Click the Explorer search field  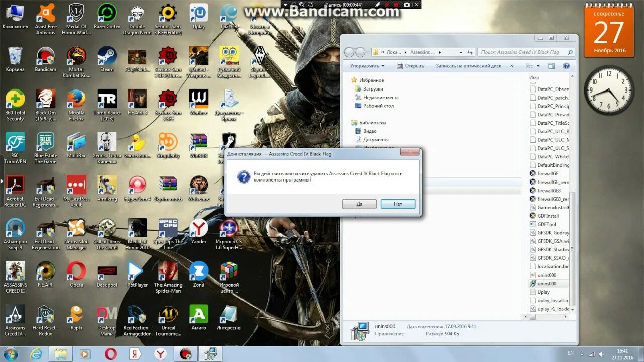(x=526, y=52)
